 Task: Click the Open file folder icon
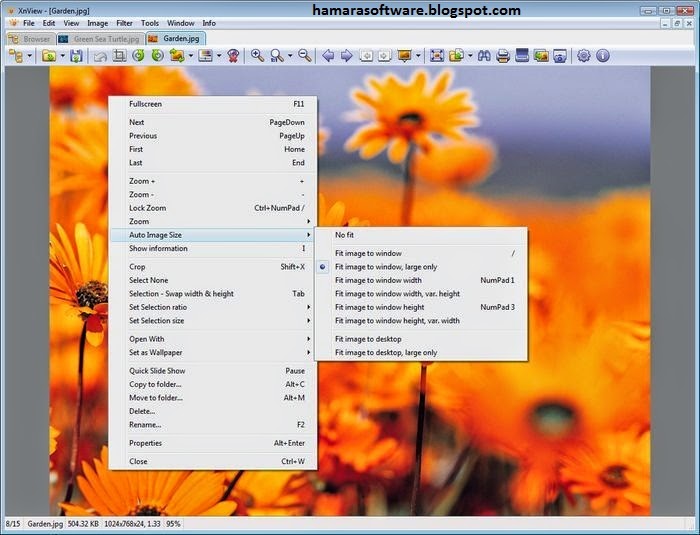pos(49,56)
